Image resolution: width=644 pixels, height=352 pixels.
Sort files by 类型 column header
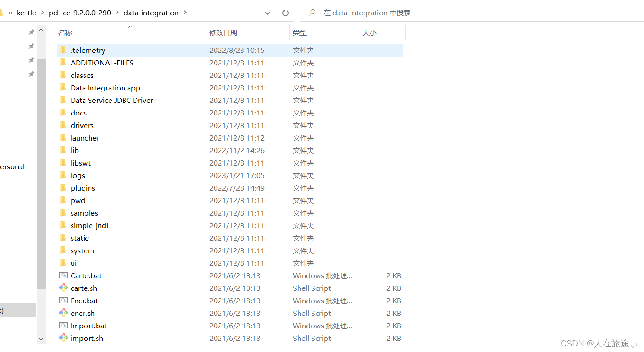coord(300,32)
